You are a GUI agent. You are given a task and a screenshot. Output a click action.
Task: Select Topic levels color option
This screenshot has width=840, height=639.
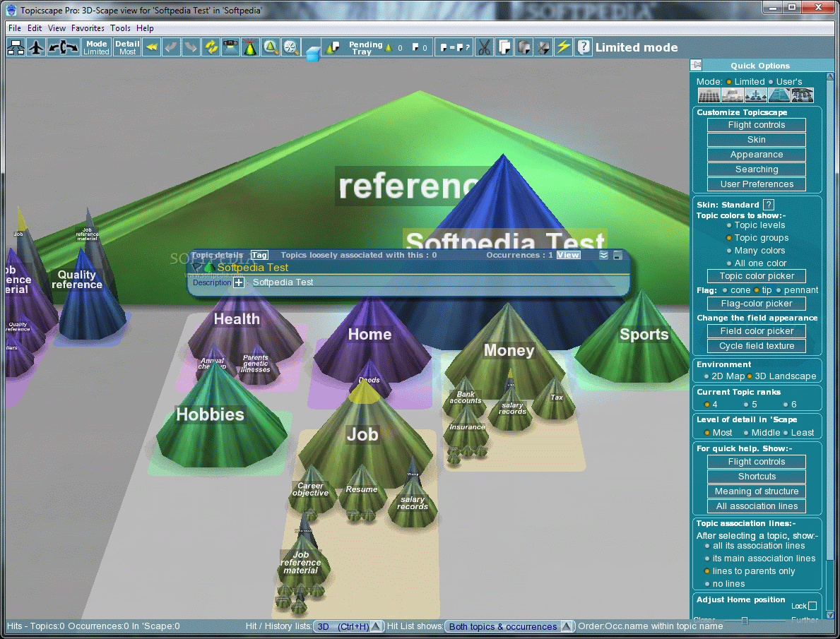[x=728, y=225]
